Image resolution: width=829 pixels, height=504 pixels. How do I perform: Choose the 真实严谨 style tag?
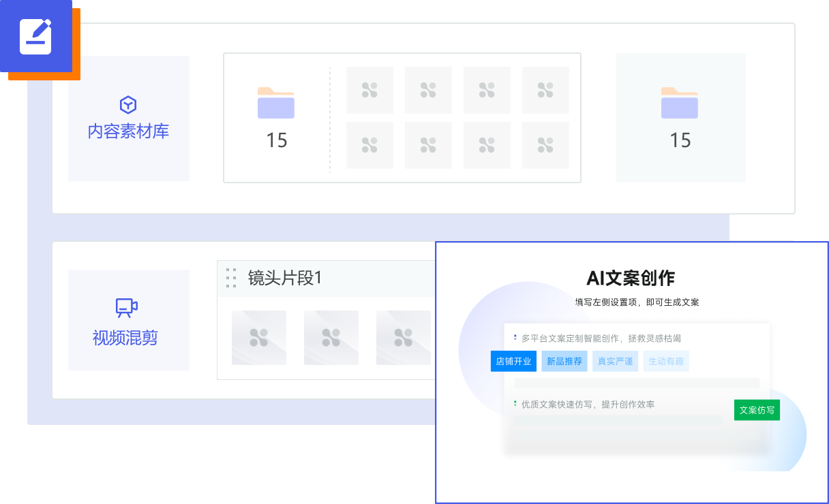pos(615,362)
